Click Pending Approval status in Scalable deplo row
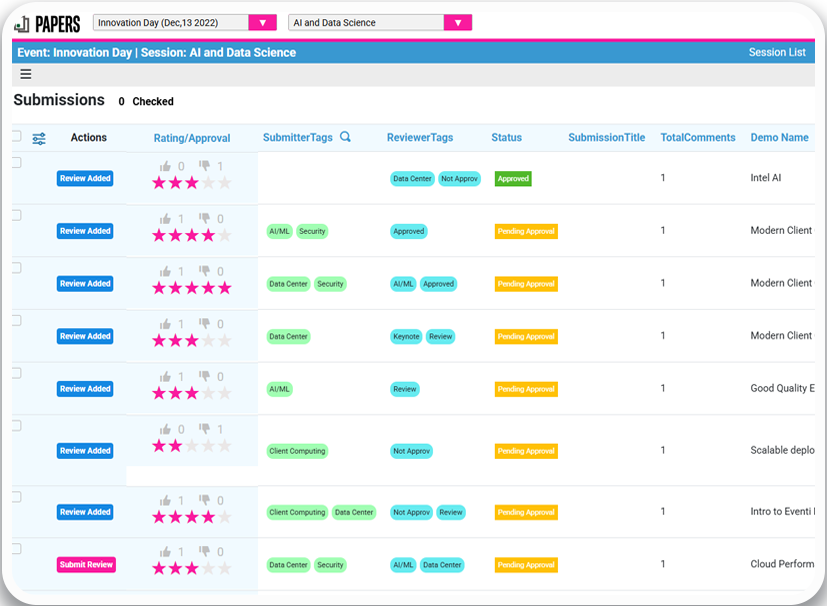Image resolution: width=827 pixels, height=606 pixels. click(x=526, y=451)
